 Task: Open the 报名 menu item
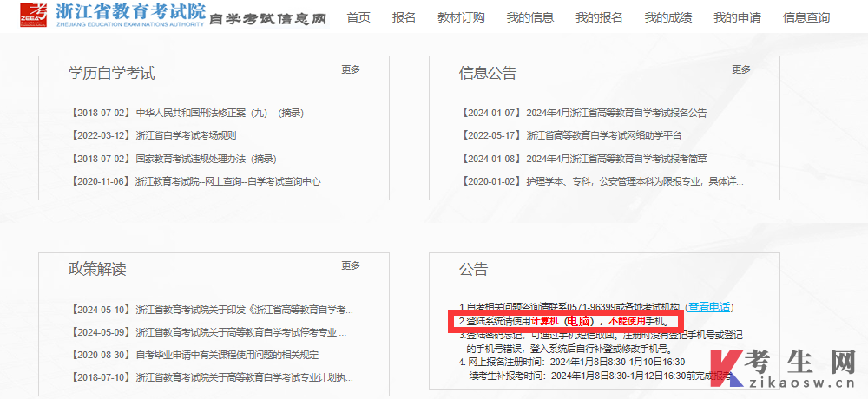pyautogui.click(x=404, y=17)
